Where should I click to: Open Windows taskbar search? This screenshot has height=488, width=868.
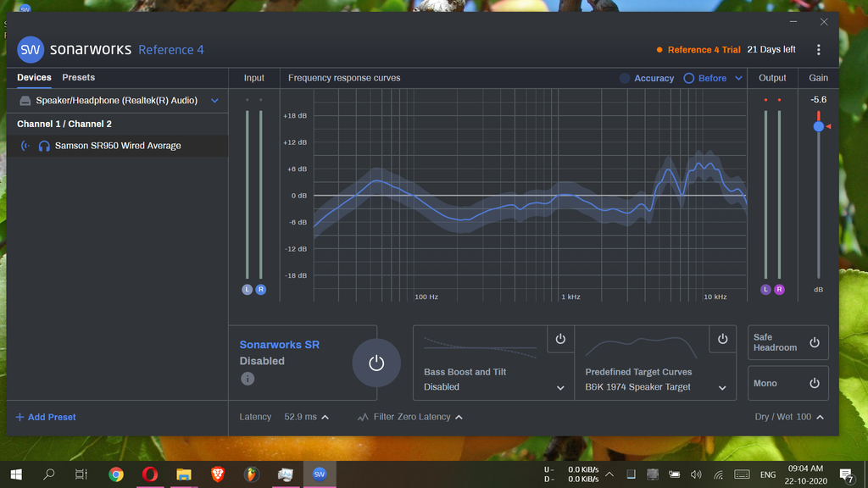[48, 474]
